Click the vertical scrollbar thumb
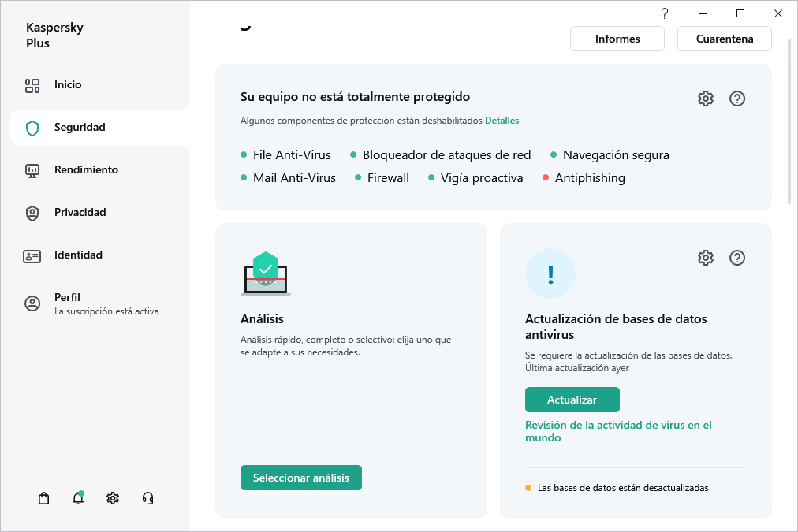Image resolution: width=798 pixels, height=532 pixels. tap(791, 118)
